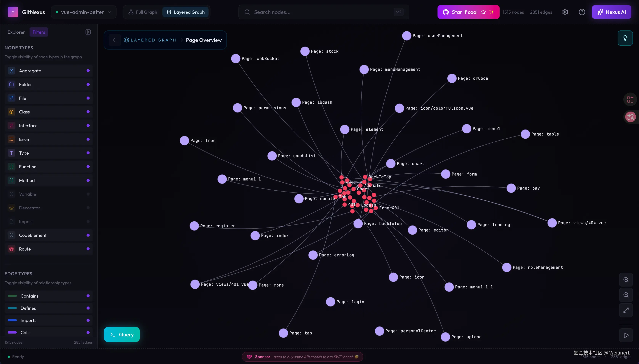Toggle File node type visibility
Image resolution: width=639 pixels, height=364 pixels.
pos(49,98)
